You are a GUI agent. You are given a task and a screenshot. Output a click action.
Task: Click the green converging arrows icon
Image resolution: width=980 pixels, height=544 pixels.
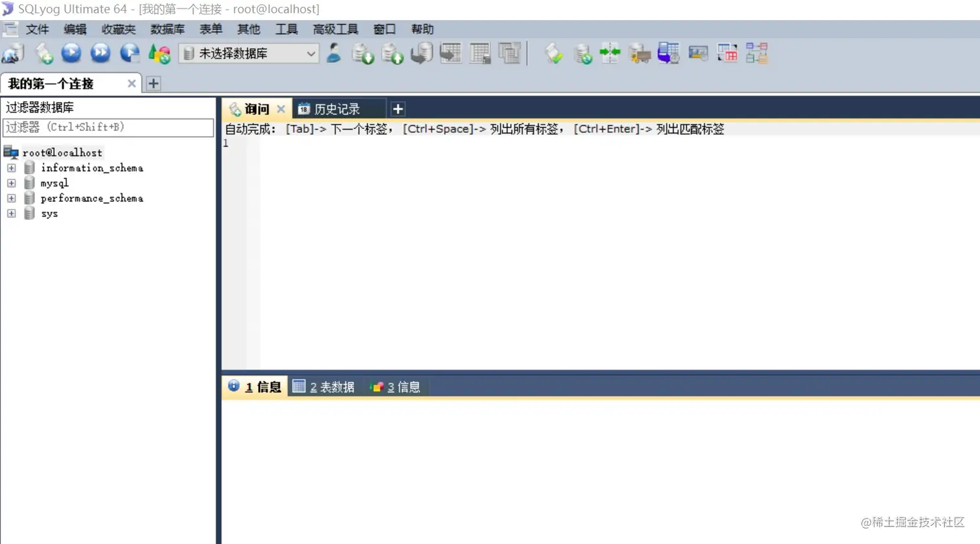(x=611, y=53)
